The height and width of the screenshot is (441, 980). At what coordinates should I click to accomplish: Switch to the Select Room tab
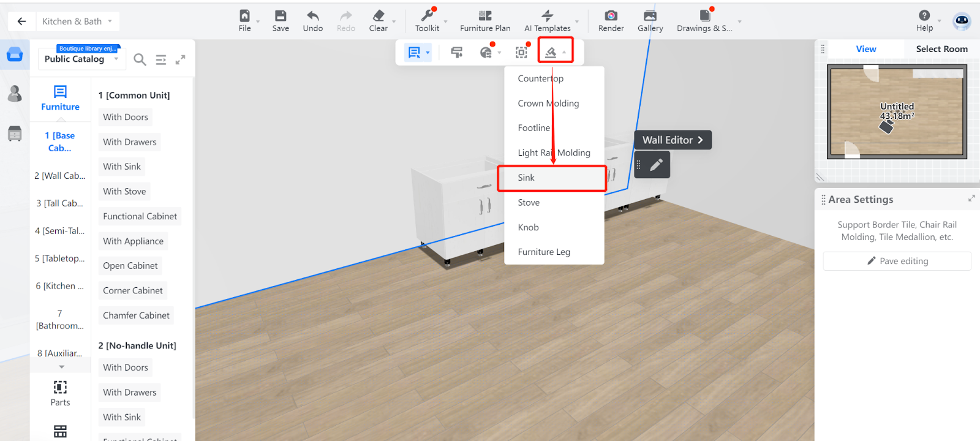coord(941,49)
